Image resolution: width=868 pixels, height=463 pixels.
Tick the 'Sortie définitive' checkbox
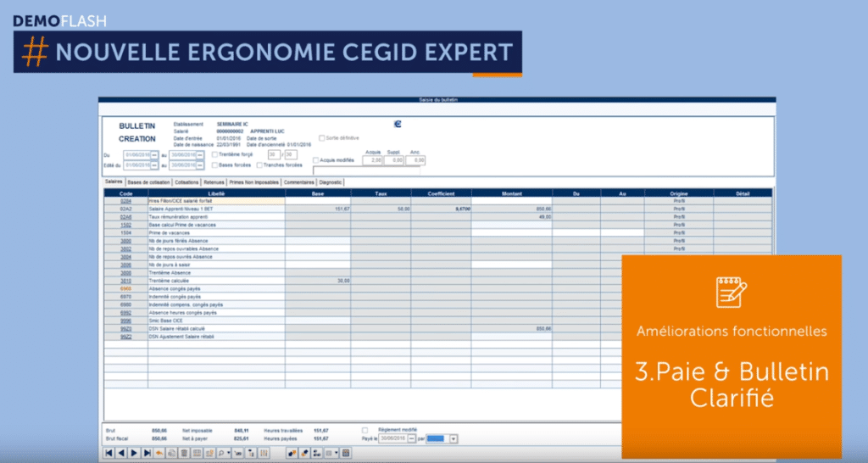[321, 138]
